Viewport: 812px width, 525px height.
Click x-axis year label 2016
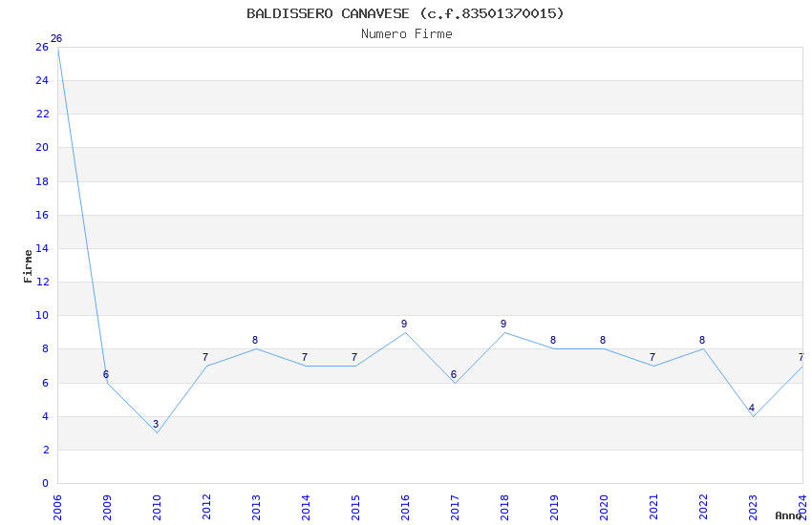(x=405, y=508)
